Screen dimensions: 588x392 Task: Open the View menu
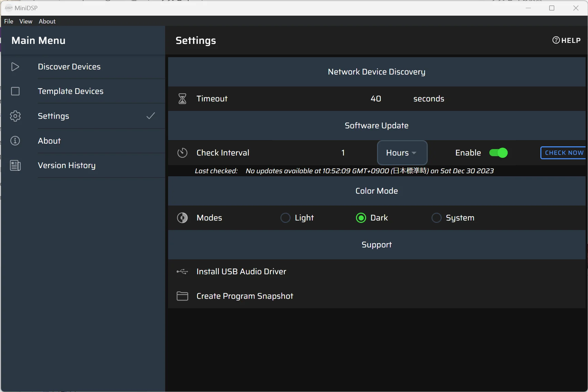26,21
